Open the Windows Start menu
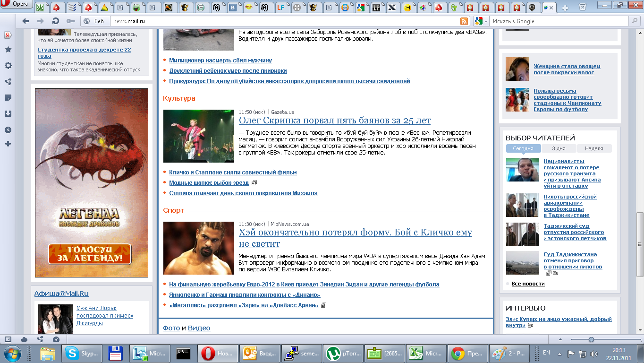The image size is (644, 363). (12, 353)
